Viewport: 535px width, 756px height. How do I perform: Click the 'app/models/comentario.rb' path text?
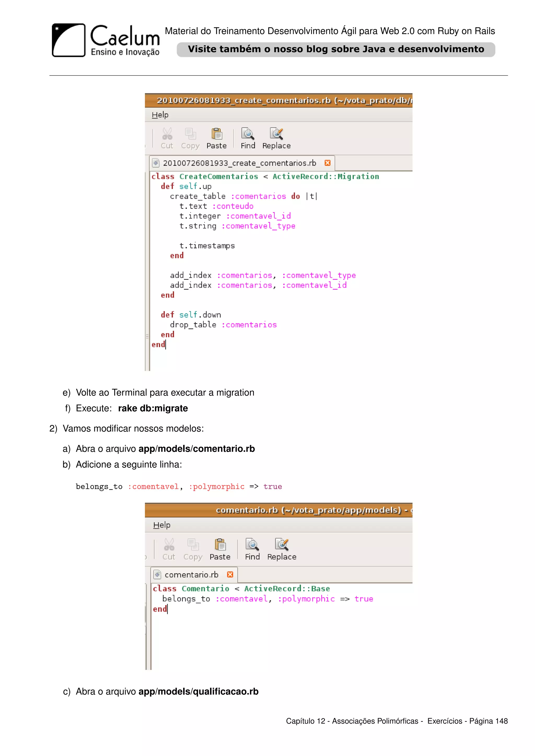coord(197,449)
